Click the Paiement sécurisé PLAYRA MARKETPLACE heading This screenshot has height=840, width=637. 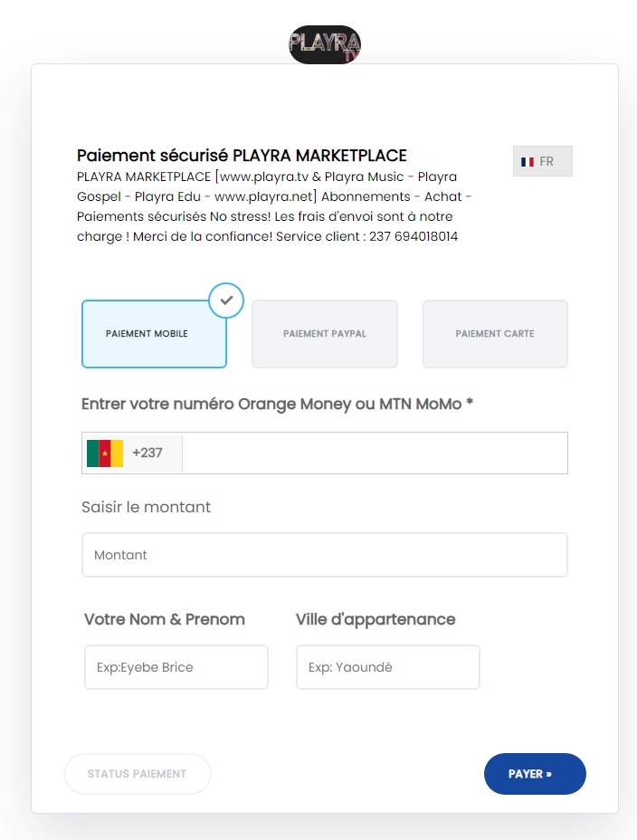tap(242, 156)
